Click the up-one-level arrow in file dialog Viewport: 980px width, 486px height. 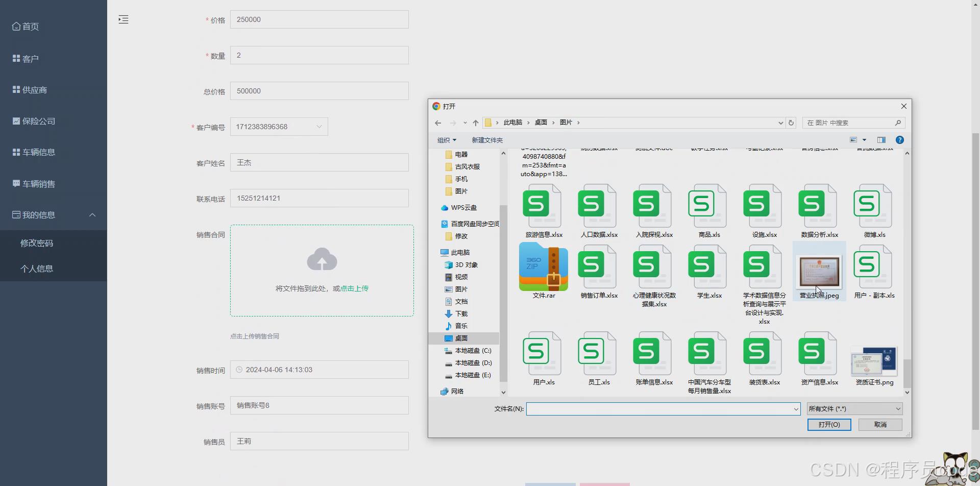[476, 123]
